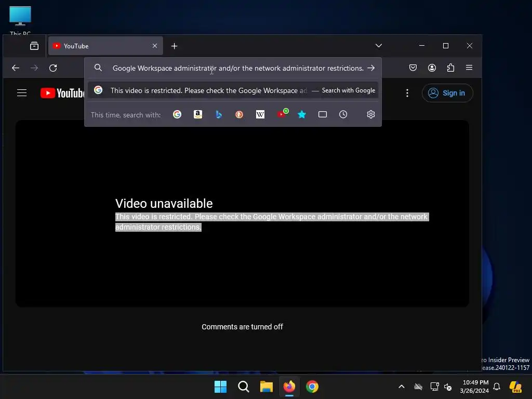Open Windows taskbar Search
This screenshot has width=532, height=399.
(244, 387)
